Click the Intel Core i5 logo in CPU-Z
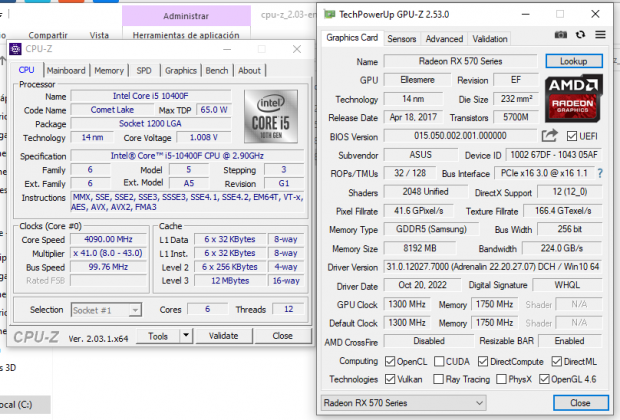This screenshot has height=420, width=620. [x=271, y=116]
